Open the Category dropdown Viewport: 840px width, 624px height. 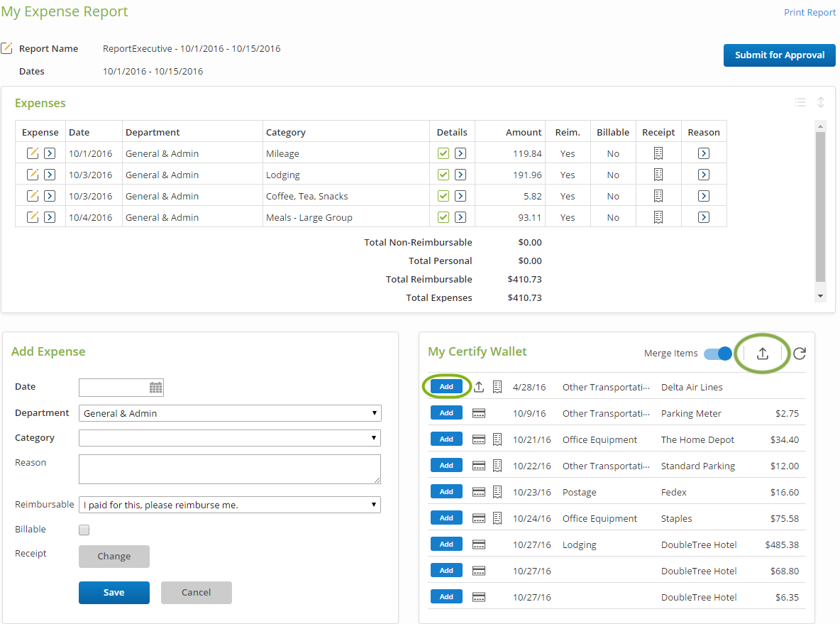pos(374,437)
